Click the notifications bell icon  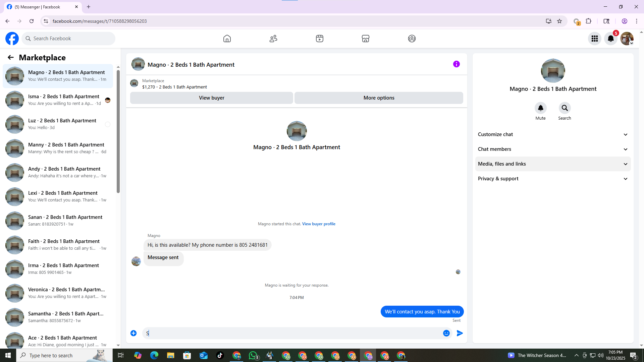click(x=611, y=39)
